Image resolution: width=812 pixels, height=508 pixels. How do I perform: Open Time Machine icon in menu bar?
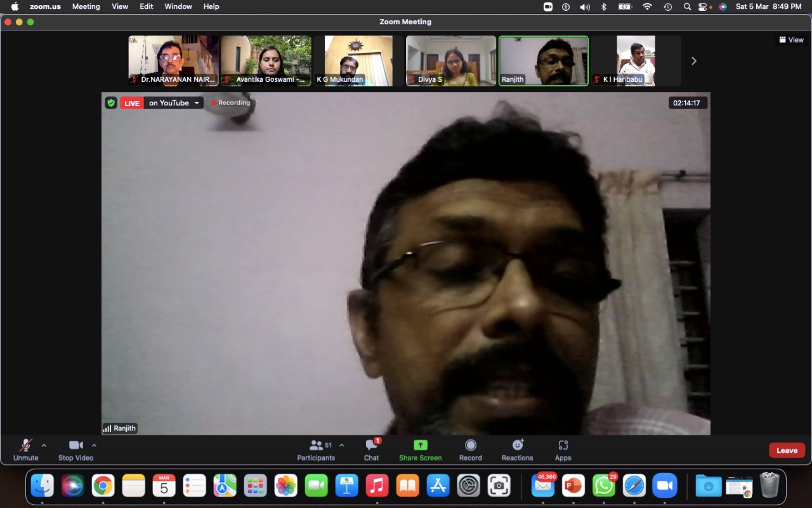(x=668, y=6)
